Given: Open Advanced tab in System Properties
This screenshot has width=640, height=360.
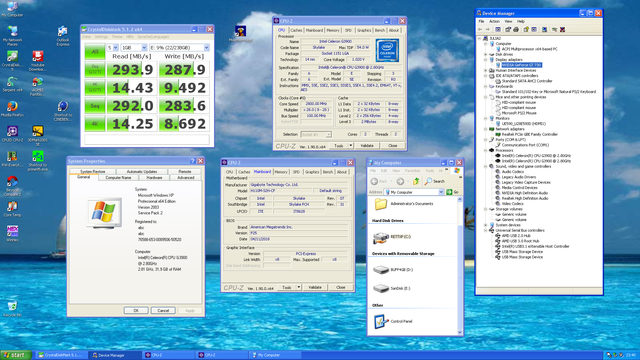Looking at the screenshot, I should point(186,178).
